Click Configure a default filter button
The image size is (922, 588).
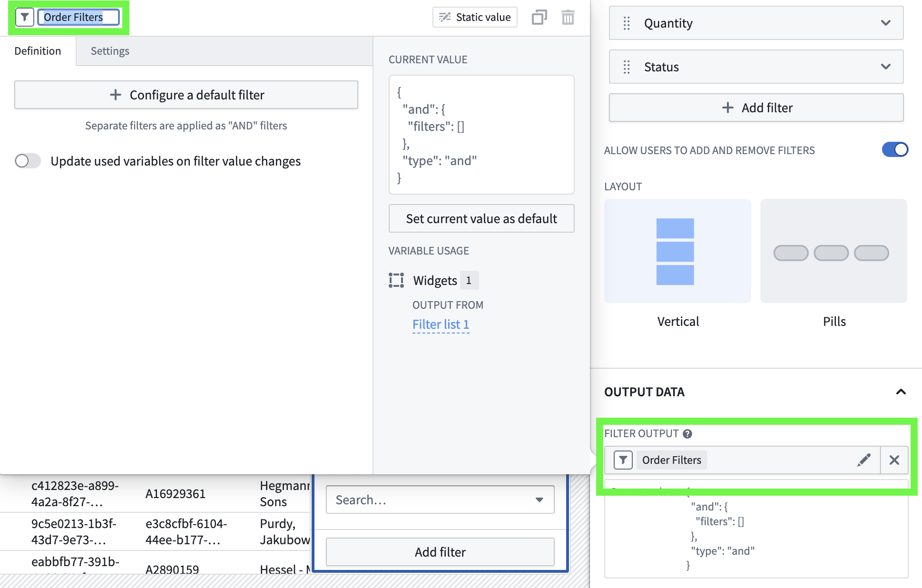pos(186,95)
